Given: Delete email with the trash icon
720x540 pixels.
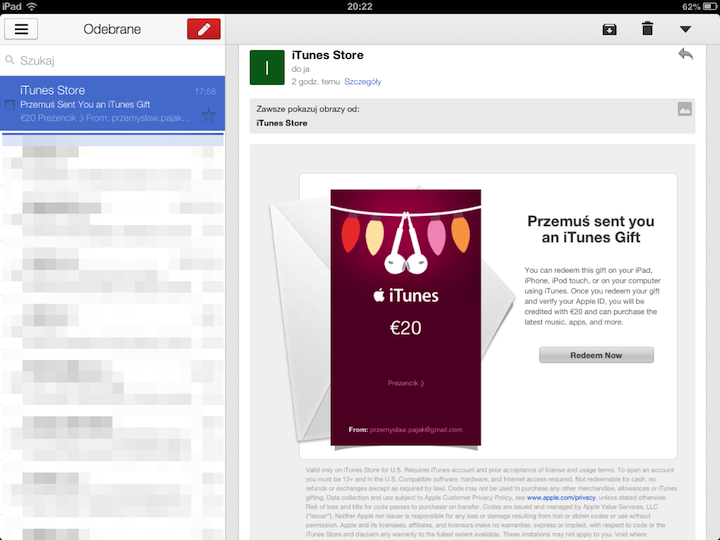Looking at the screenshot, I should pos(647,28).
